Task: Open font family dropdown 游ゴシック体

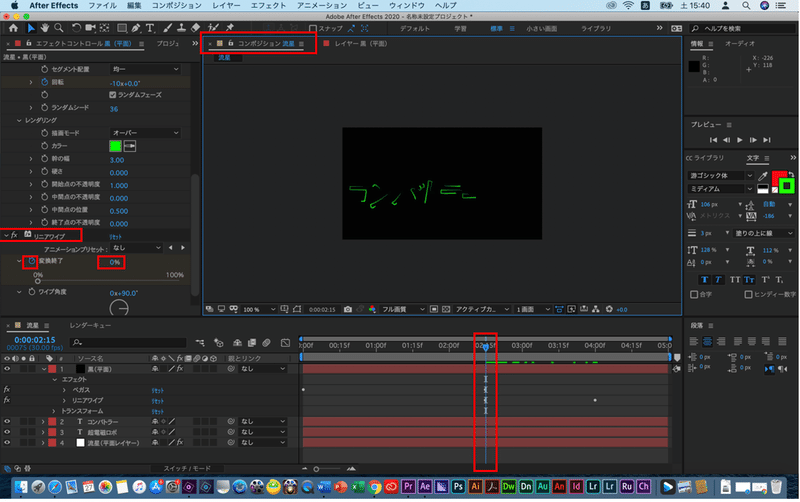Action: pyautogui.click(x=720, y=176)
